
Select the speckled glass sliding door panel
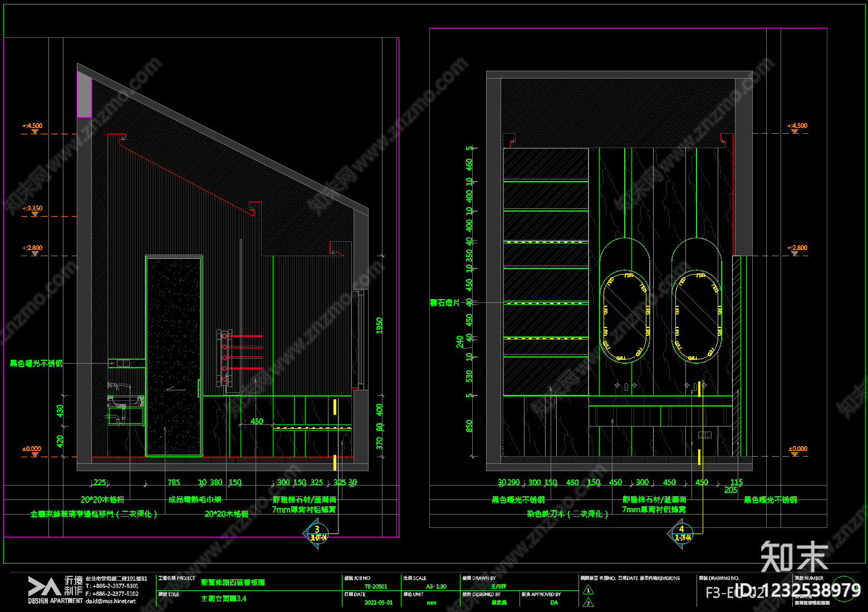tap(173, 356)
